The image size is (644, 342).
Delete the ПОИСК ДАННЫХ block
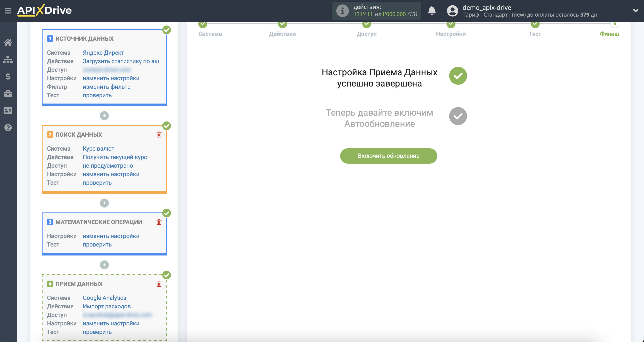pos(159,135)
